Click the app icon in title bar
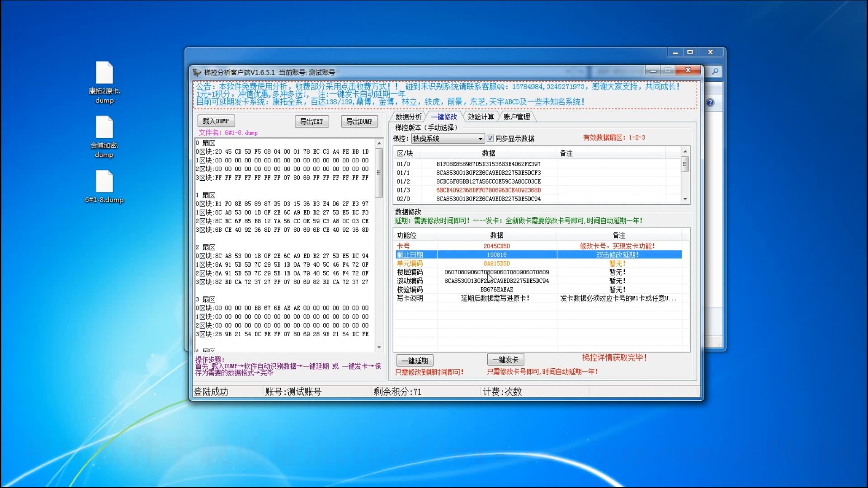Screen dimensions: 868x488 tap(197, 72)
